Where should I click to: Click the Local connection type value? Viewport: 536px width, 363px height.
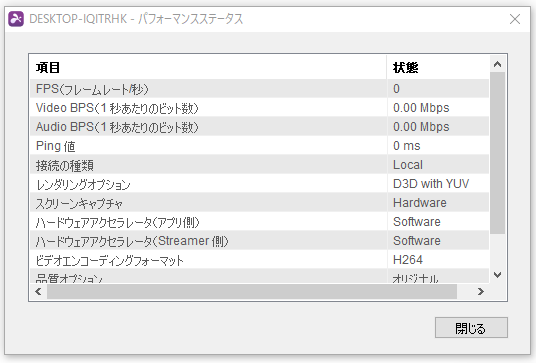point(408,165)
